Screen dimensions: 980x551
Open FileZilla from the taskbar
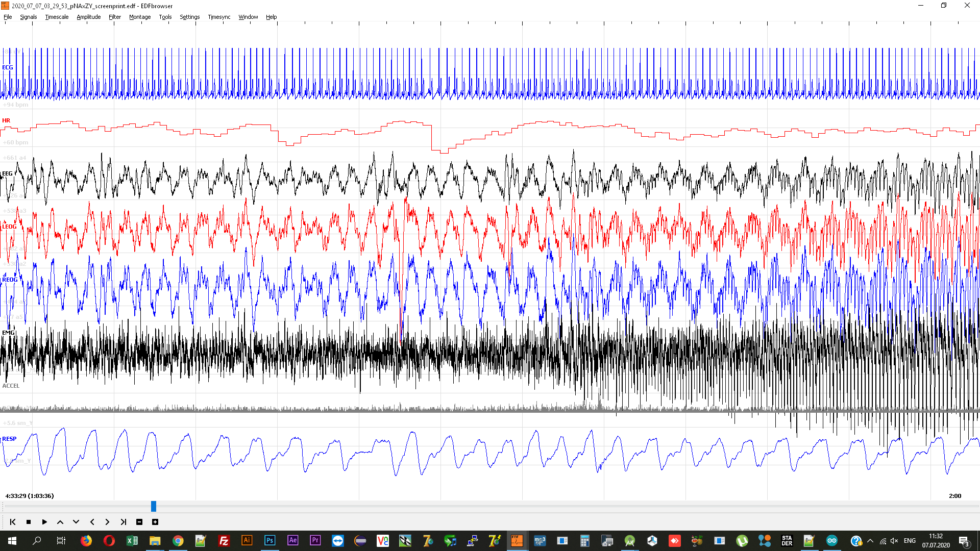tap(224, 541)
